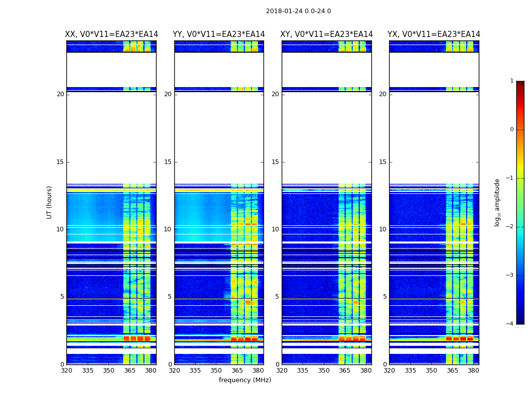Select the YY, V0*V11=EA23*EA14 plot title
Screen dimensions: 532x405
pyautogui.click(x=219, y=34)
